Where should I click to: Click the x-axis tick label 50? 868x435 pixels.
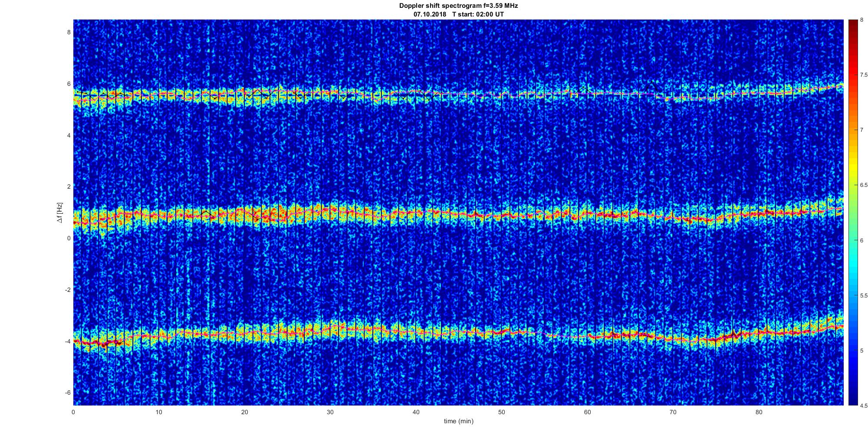coord(501,412)
